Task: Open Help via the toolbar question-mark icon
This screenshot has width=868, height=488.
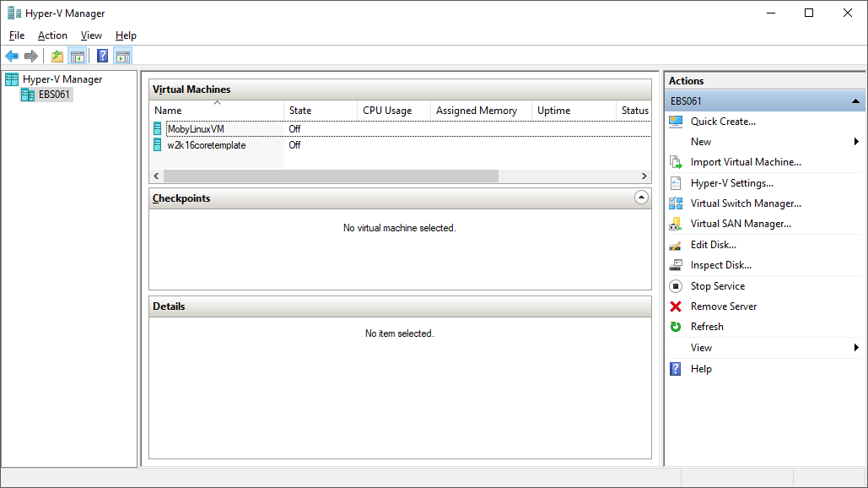Action: (102, 56)
